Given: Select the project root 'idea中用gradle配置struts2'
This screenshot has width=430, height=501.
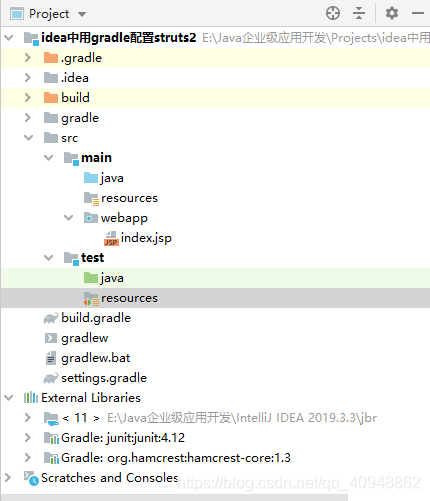Looking at the screenshot, I should click(119, 38).
